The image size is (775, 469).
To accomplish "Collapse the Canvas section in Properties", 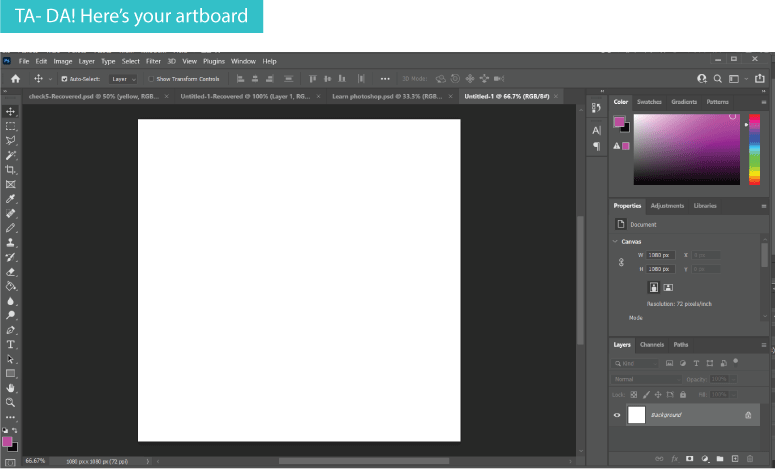I will click(615, 241).
